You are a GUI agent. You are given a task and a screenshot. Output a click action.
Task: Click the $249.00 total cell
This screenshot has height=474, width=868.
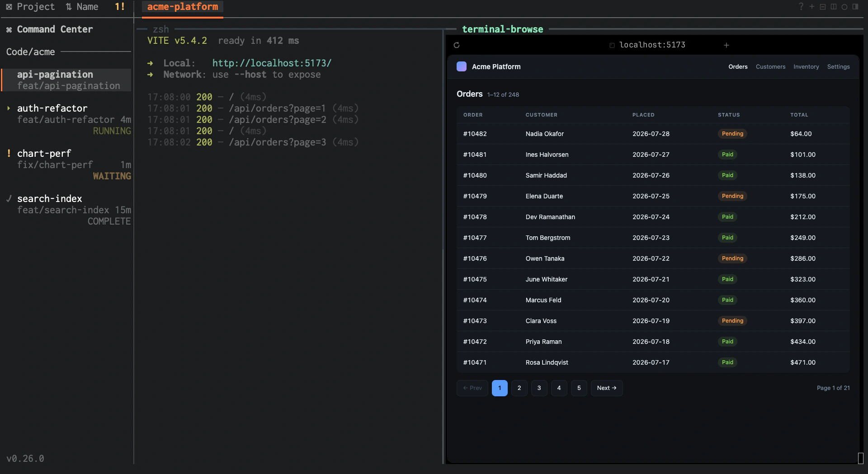click(x=803, y=238)
